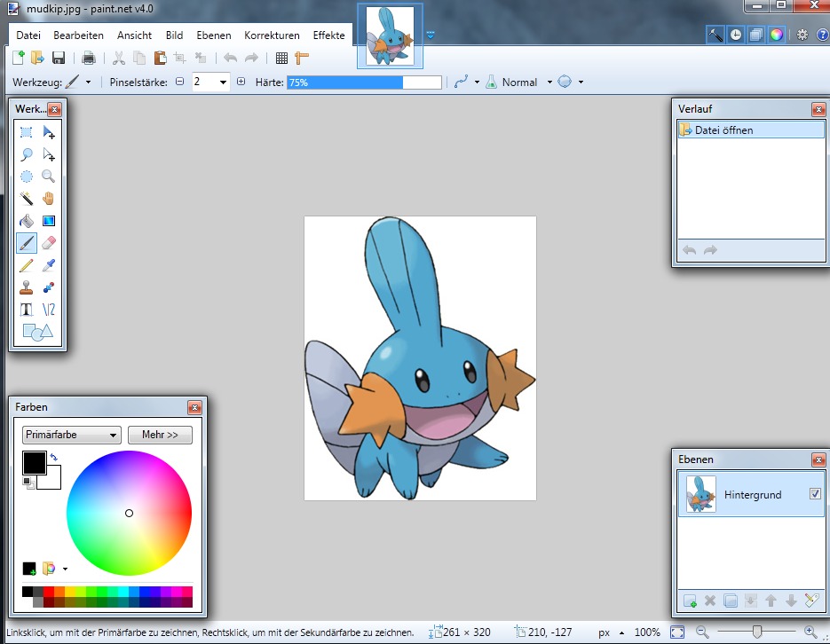Add new layer in Ebenen panel

click(x=690, y=601)
